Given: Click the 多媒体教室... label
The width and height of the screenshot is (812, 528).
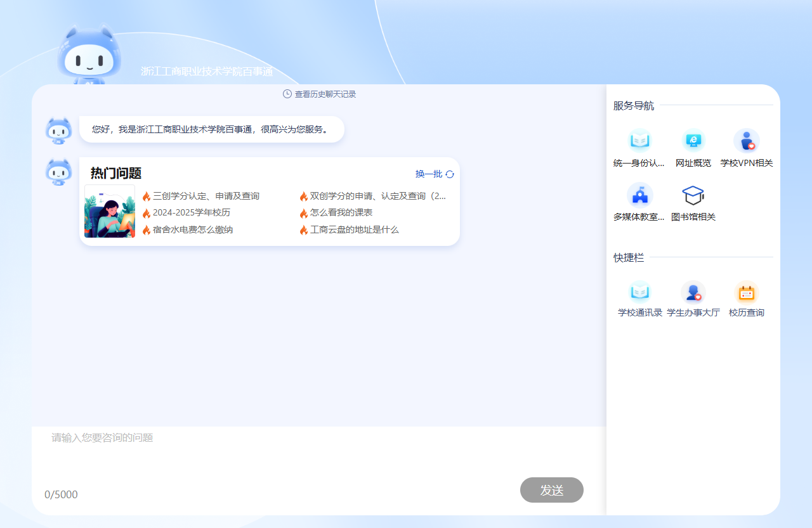Looking at the screenshot, I should 639,217.
